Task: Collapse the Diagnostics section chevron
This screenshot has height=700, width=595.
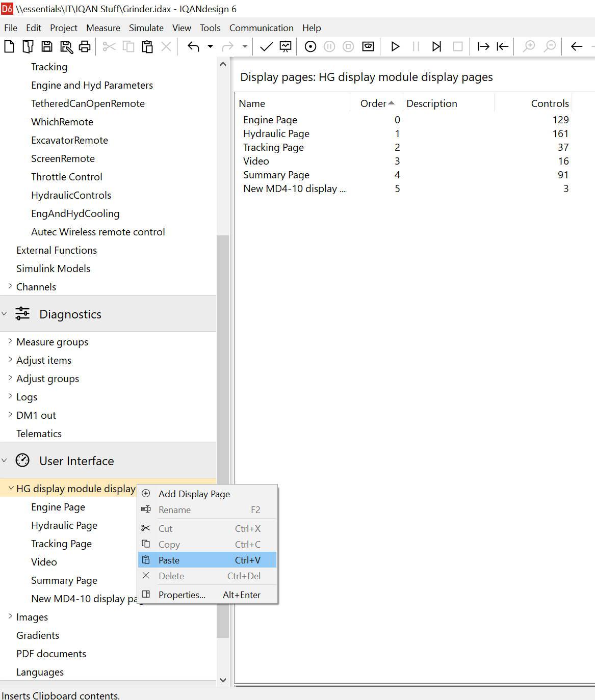Action: (x=5, y=314)
